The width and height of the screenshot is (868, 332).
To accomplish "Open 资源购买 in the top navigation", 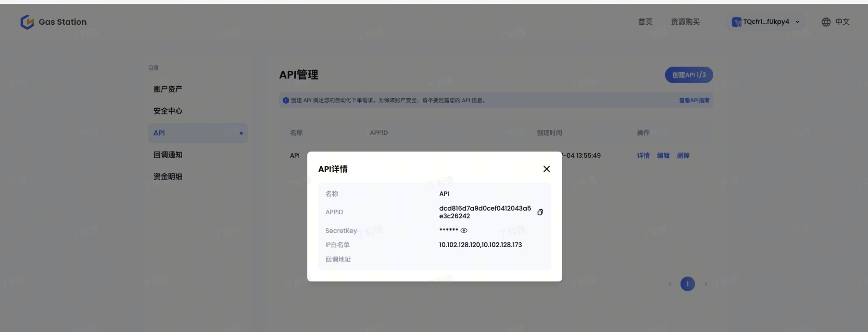I will [x=685, y=22].
